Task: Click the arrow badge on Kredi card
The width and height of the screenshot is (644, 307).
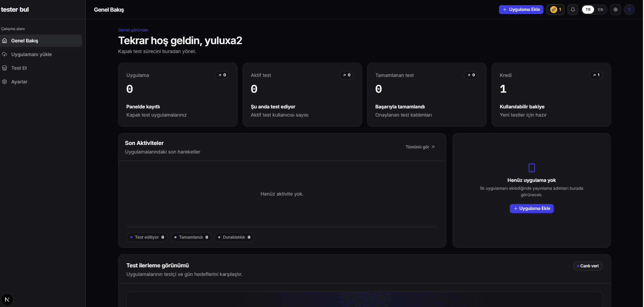Action: (596, 75)
